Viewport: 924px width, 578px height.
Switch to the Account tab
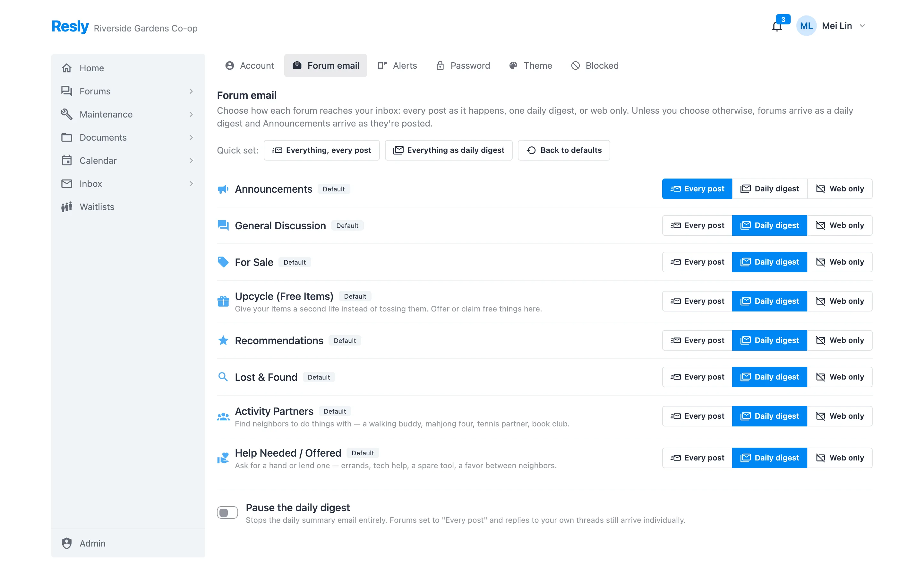click(249, 66)
